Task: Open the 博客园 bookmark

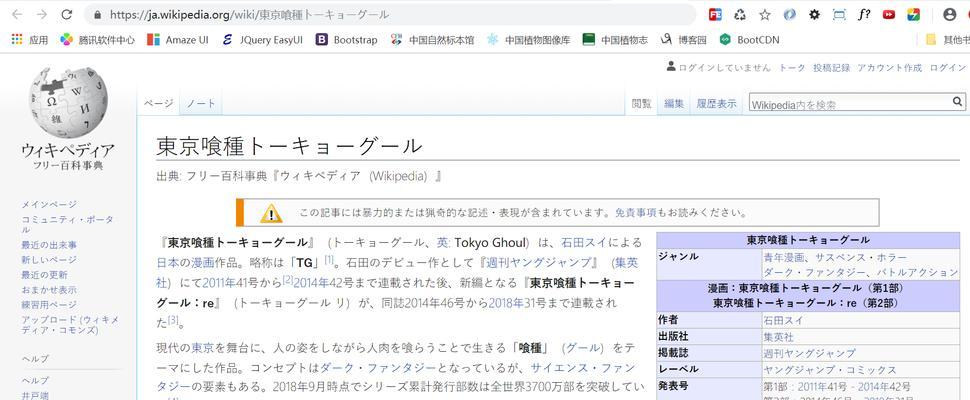Action: (684, 40)
